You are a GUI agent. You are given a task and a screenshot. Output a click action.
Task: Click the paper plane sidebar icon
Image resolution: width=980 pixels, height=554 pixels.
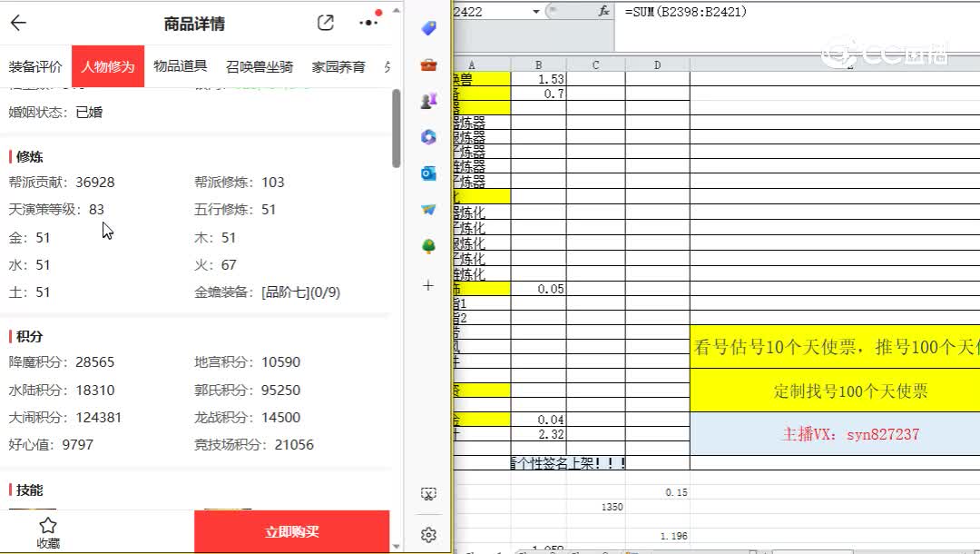tap(428, 210)
